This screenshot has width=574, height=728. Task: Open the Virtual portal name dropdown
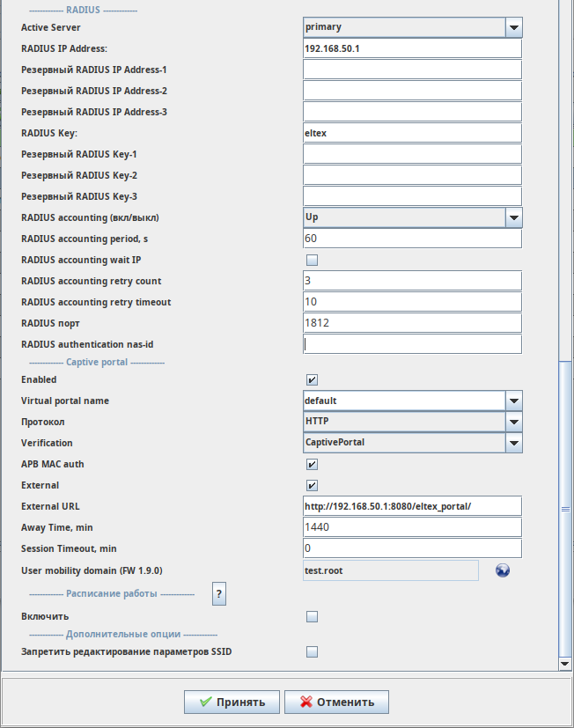[x=514, y=401]
